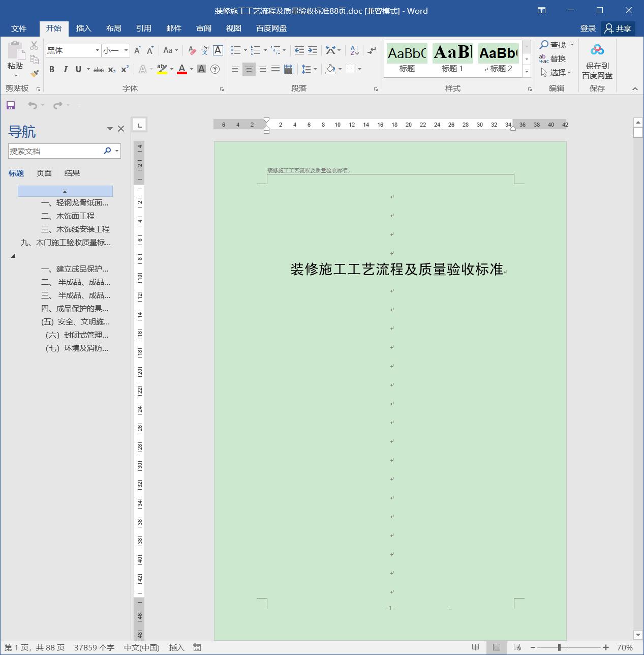
Task: Open the borders dropdown arrow
Action: point(360,69)
